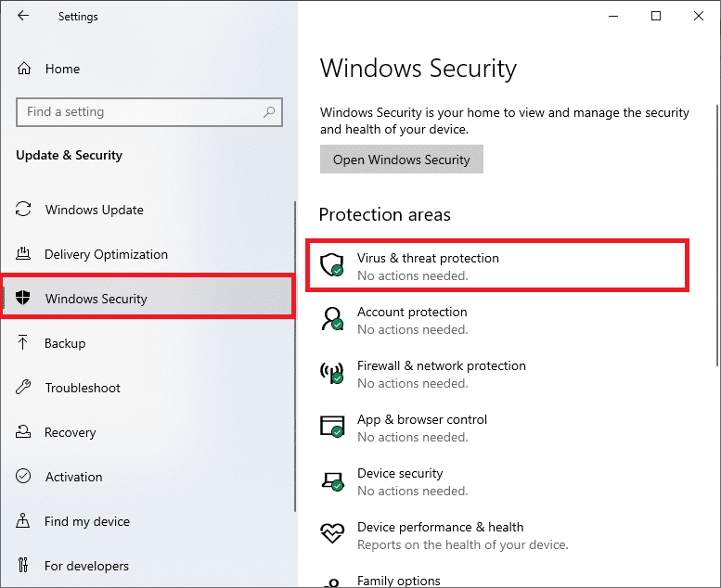Open the Windows Update settings page
This screenshot has width=721, height=588.
pyautogui.click(x=94, y=210)
